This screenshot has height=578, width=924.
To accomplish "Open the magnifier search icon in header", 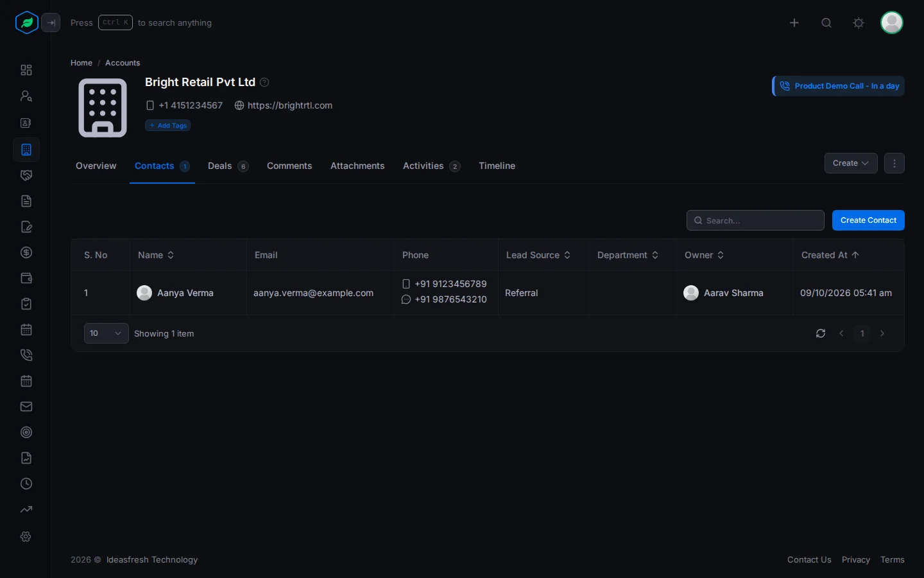I will pyautogui.click(x=826, y=22).
